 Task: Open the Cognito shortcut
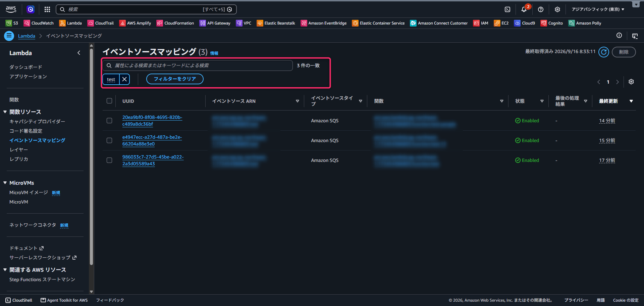click(x=552, y=23)
